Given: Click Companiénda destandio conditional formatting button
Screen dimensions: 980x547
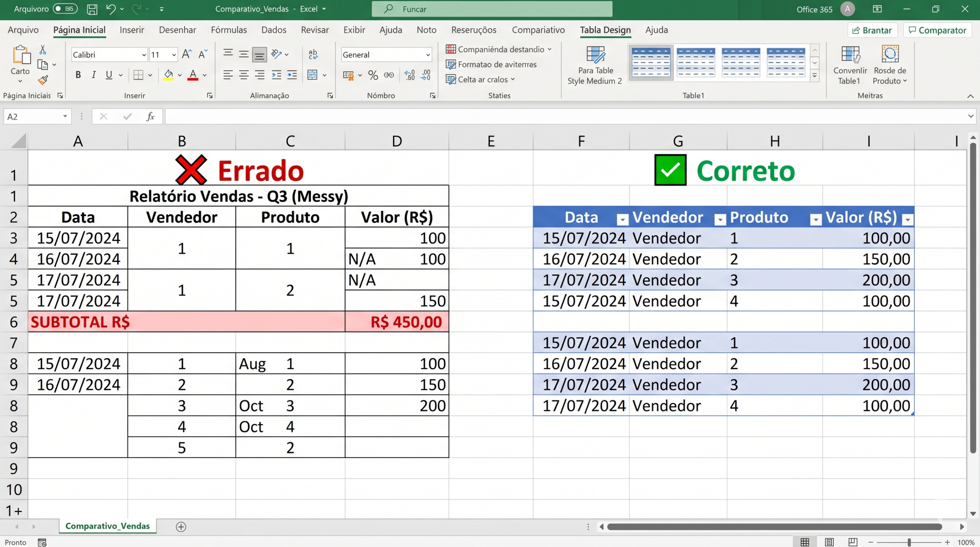Looking at the screenshot, I should click(499, 49).
